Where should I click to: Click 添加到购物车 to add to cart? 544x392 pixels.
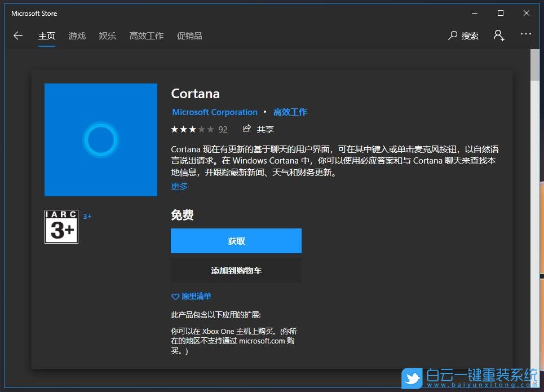click(x=236, y=270)
